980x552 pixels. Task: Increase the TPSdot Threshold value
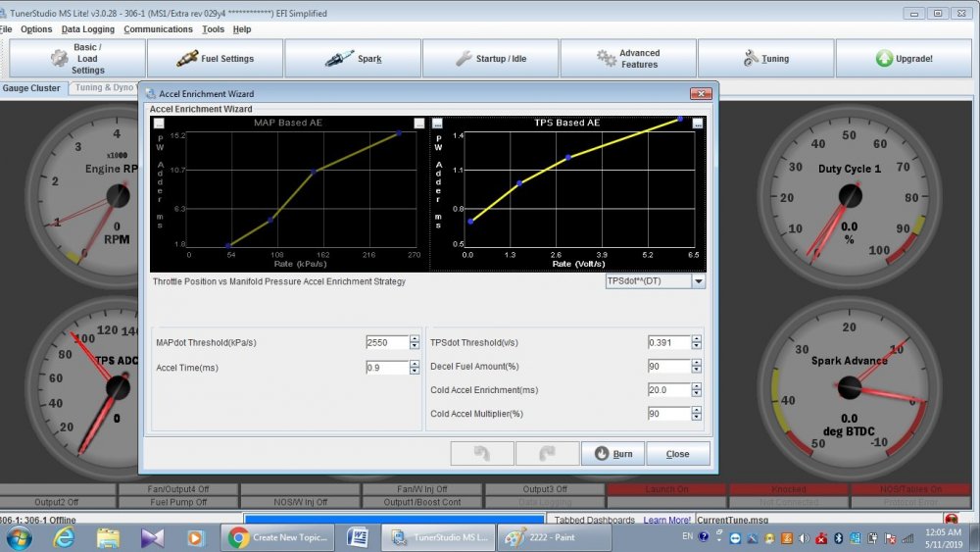[x=696, y=339]
